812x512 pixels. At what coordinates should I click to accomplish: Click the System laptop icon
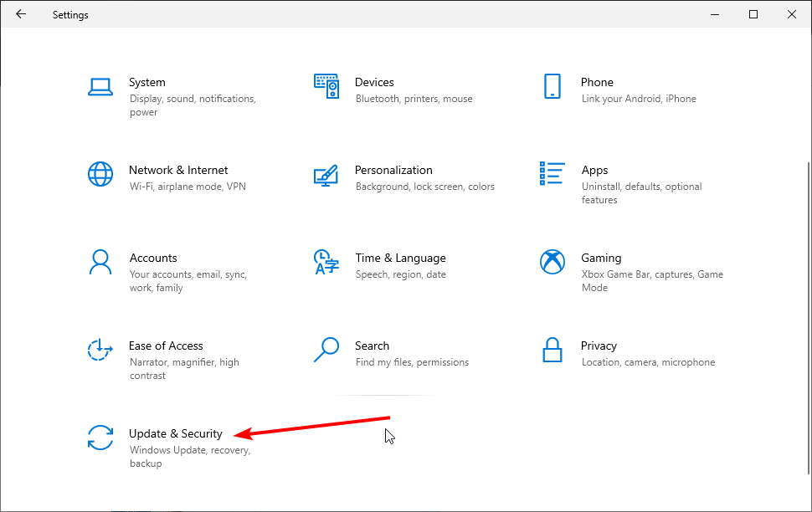(x=100, y=86)
